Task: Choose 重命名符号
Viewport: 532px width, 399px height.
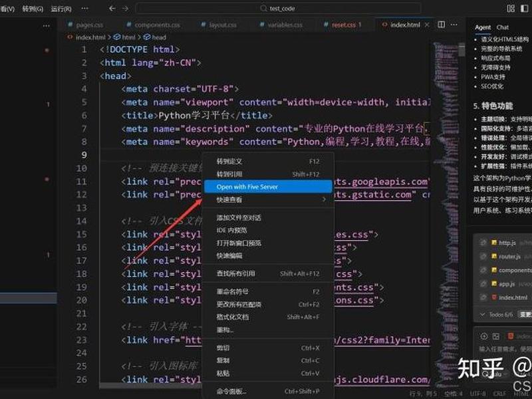Action: (x=268, y=291)
